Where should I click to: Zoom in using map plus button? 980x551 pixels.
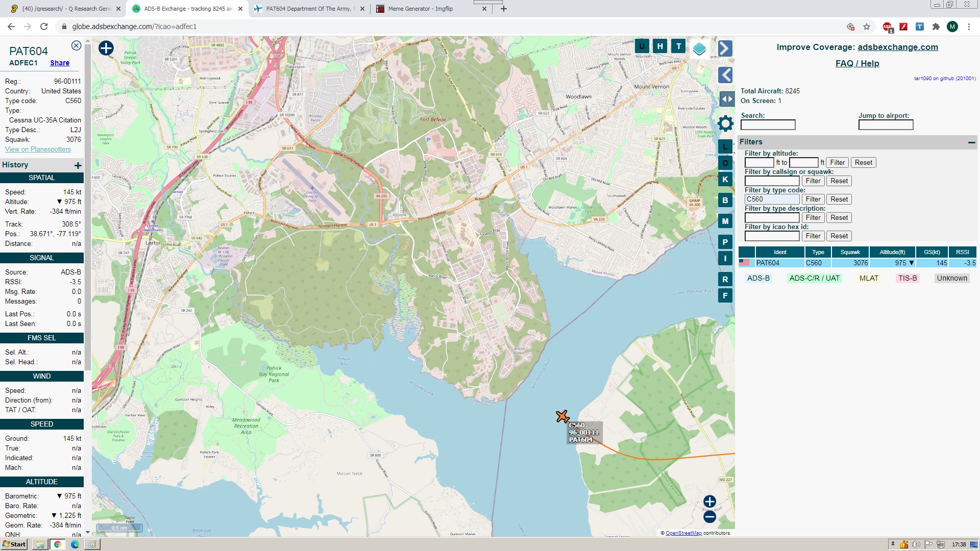(x=709, y=502)
